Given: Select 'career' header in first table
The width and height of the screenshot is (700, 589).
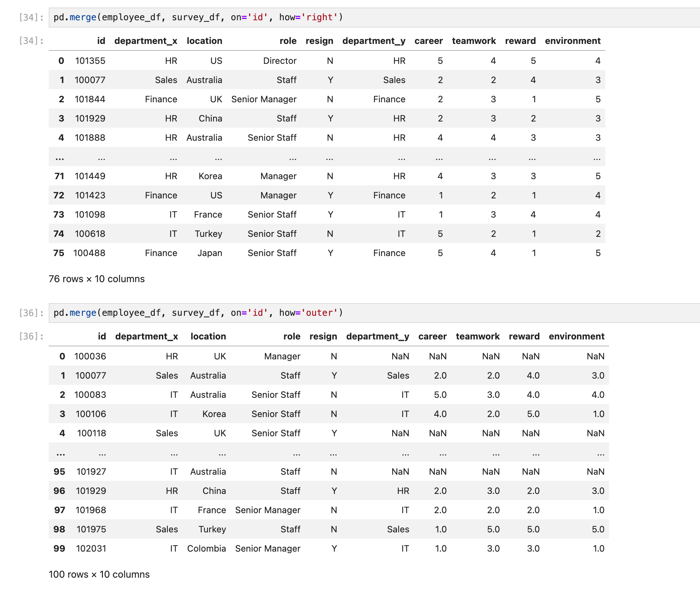Looking at the screenshot, I should pos(429,41).
